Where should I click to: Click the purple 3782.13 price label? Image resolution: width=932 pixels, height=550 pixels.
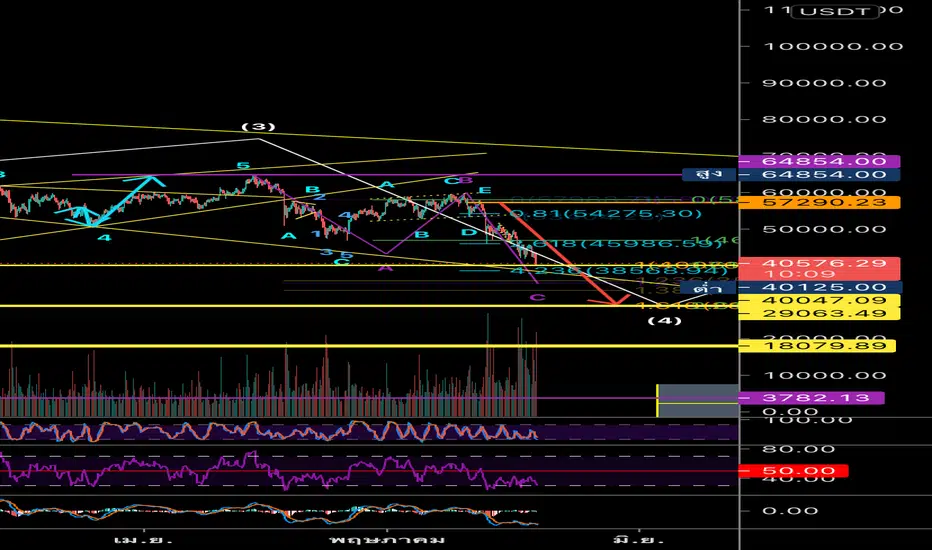811,398
